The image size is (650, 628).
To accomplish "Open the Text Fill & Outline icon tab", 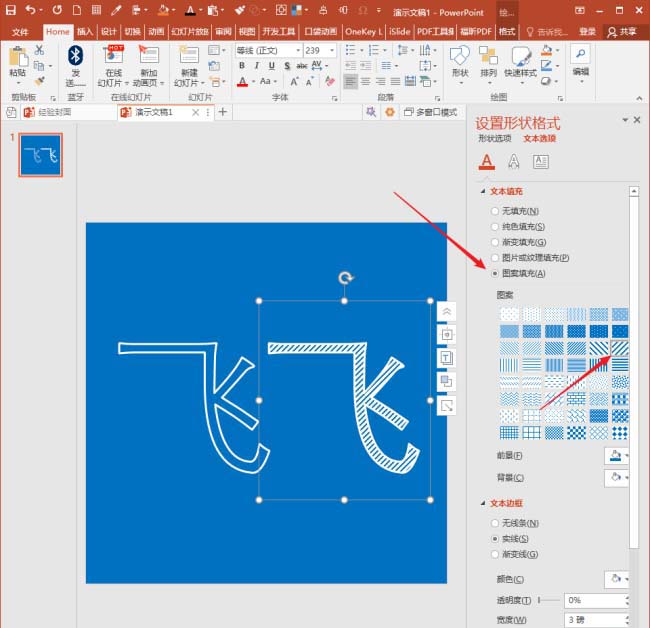I will coord(487,162).
